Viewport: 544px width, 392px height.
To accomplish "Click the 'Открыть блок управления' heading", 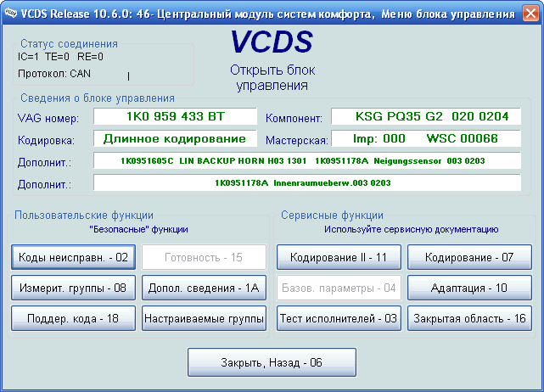I will (272, 78).
